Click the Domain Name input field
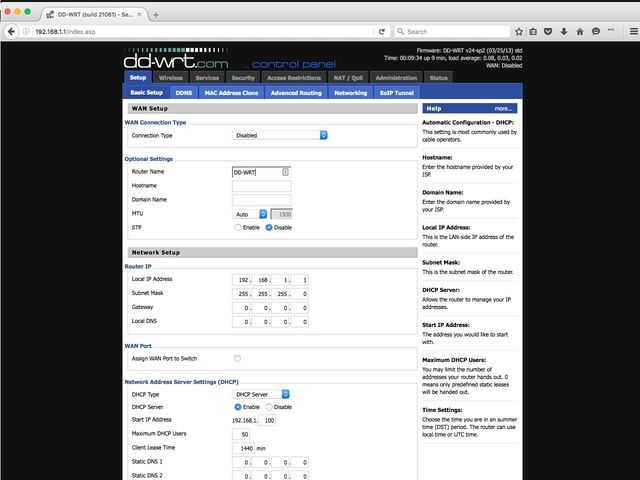640x480 pixels. tap(262, 200)
